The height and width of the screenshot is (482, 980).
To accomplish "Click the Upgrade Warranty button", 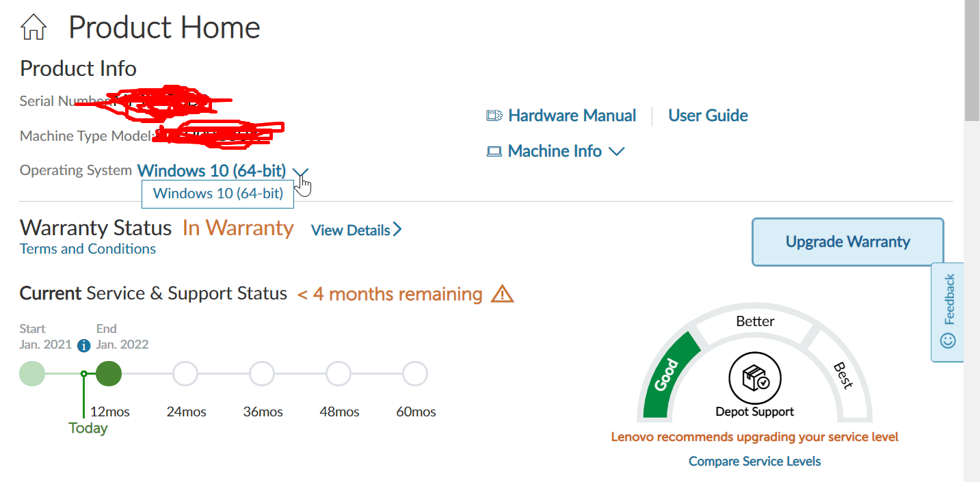I will (x=847, y=241).
